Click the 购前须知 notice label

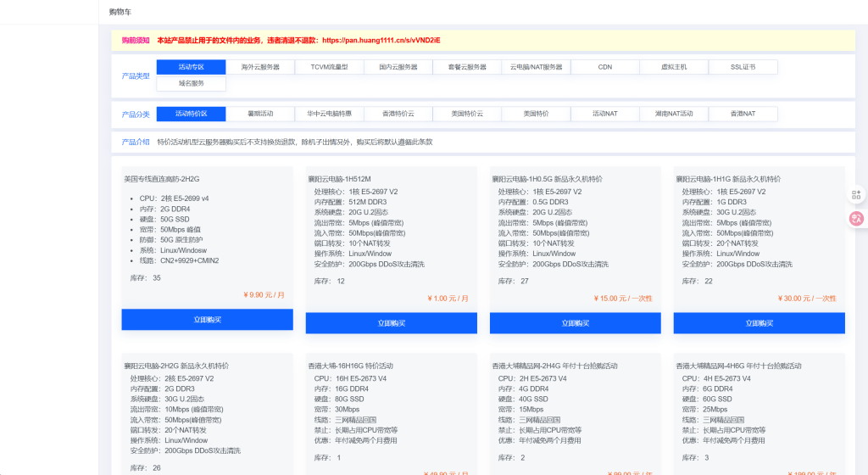pyautogui.click(x=136, y=41)
